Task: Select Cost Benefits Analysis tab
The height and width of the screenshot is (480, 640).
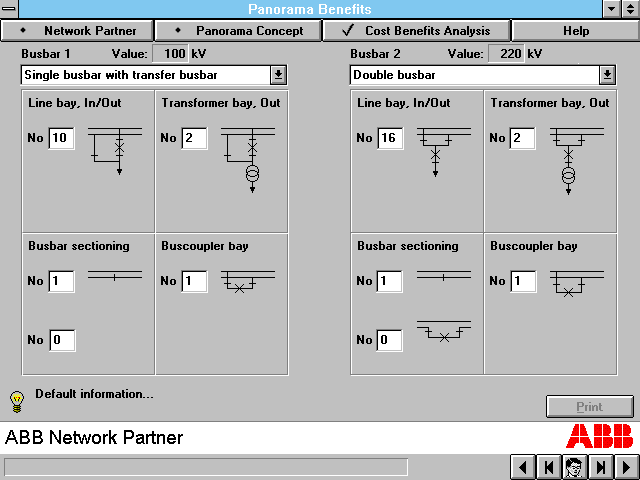Action: pos(416,31)
